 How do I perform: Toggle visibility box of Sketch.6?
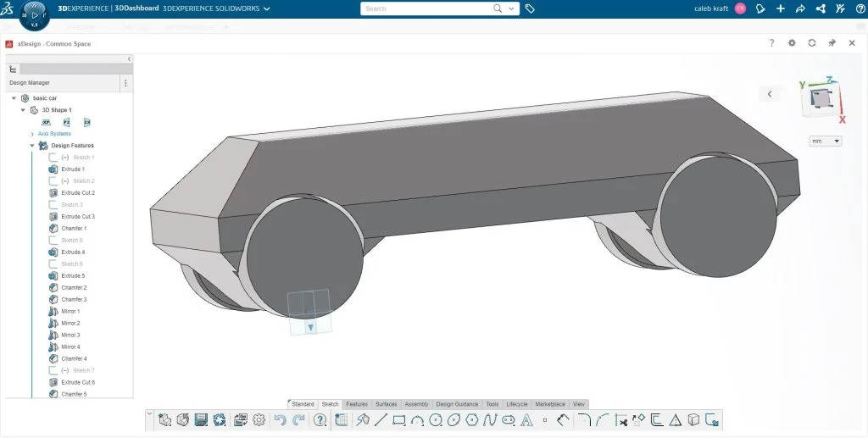coord(53,264)
